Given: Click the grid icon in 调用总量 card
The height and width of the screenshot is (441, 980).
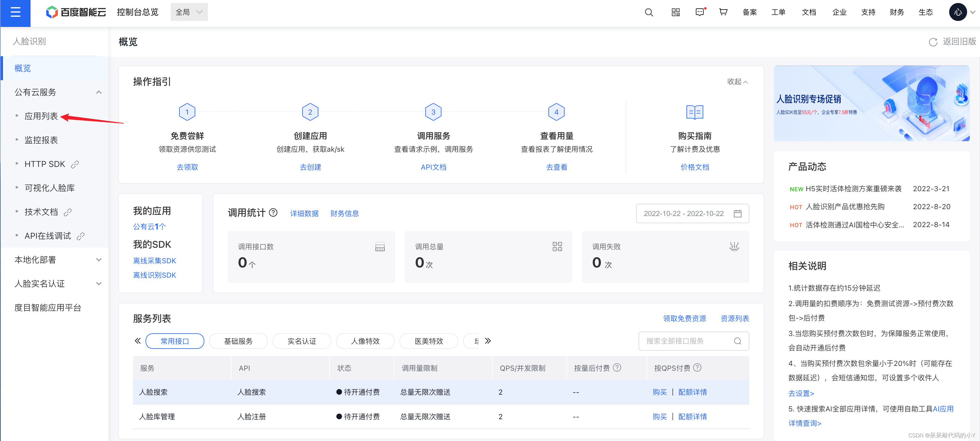Looking at the screenshot, I should 557,246.
